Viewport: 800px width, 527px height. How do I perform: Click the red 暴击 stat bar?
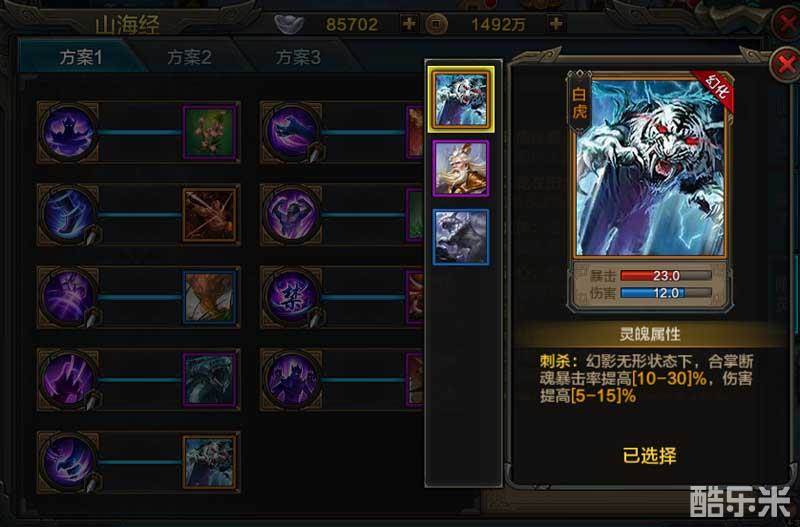coord(666,275)
